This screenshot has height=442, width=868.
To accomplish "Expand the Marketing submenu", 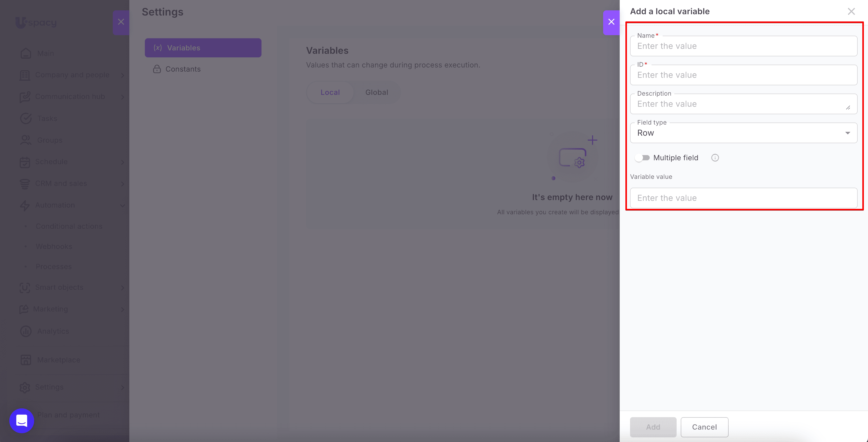I will click(x=123, y=309).
